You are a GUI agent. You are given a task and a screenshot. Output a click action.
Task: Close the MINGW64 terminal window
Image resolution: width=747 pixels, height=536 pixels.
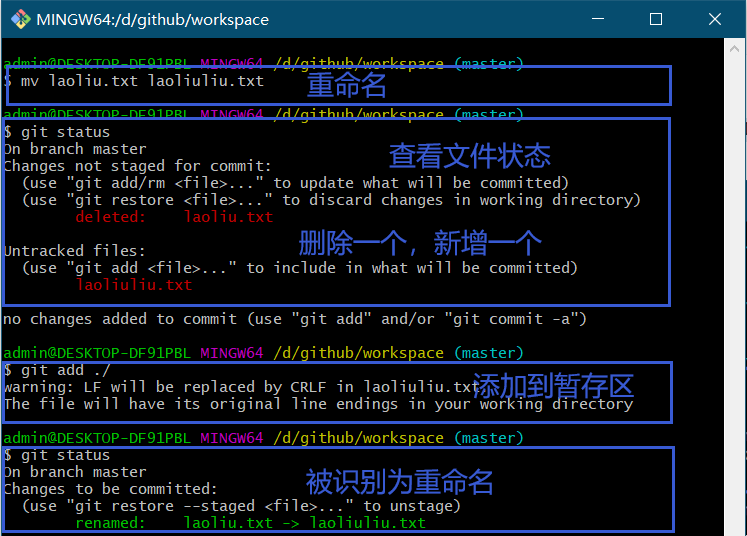pos(715,19)
